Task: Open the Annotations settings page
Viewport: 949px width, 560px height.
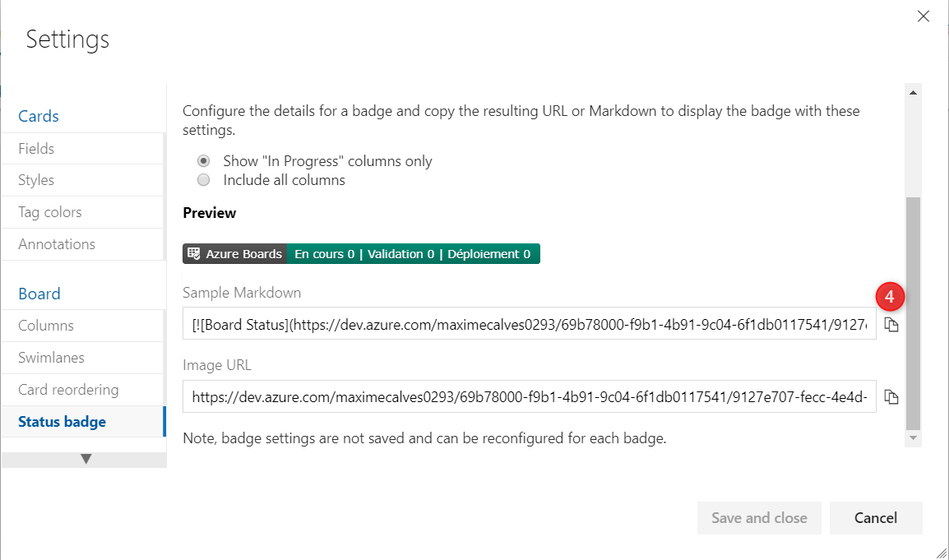Action: click(x=57, y=244)
